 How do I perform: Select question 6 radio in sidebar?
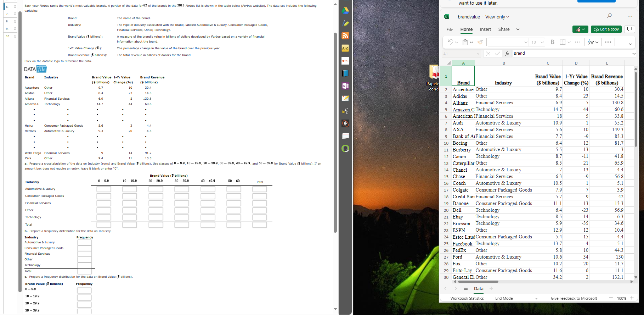tap(15, 6)
